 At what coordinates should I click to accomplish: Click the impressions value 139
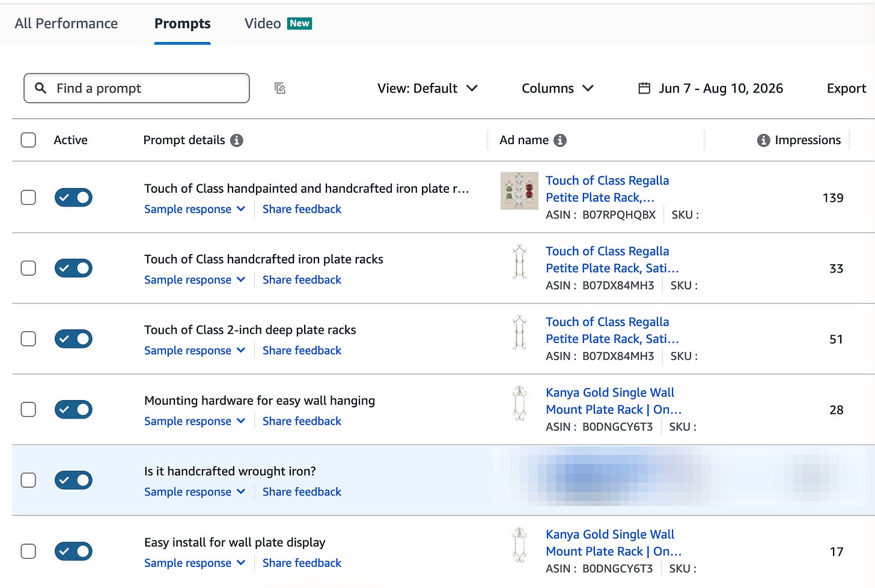coord(833,198)
